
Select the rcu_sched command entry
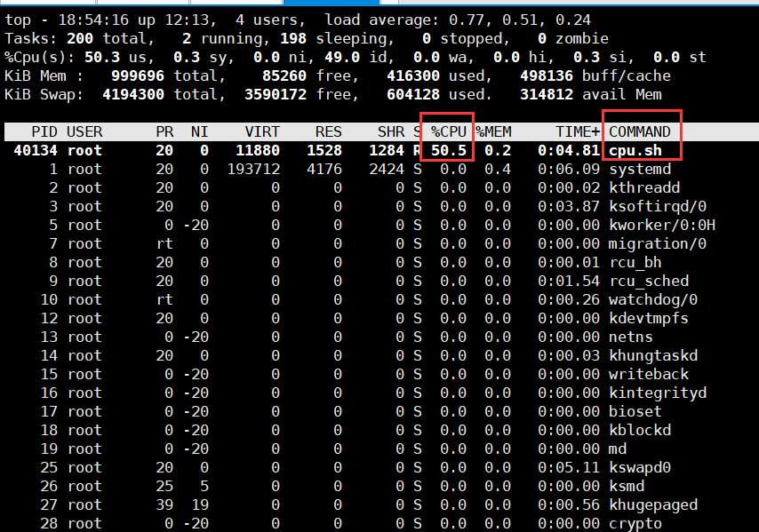pos(649,281)
